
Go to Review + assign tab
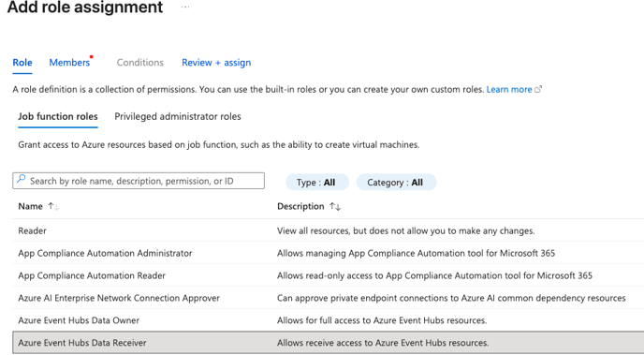216,63
